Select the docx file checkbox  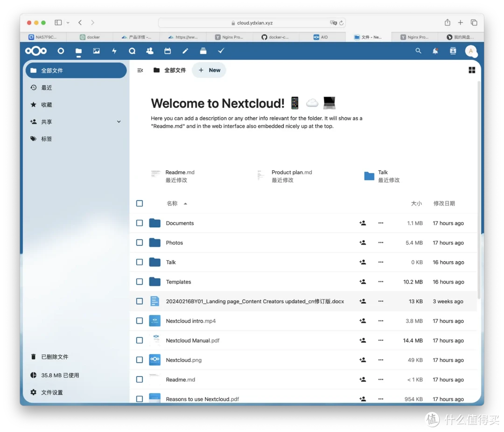140,301
